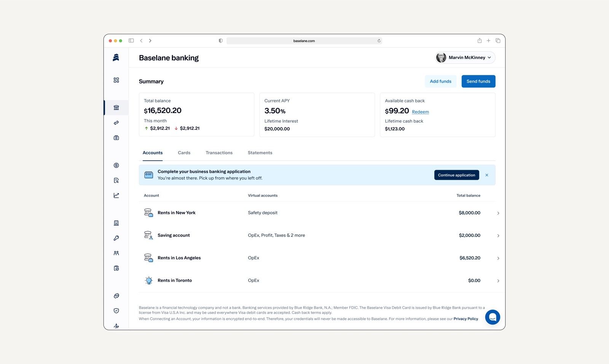Open the chat support bubble
Viewport: 609px width, 364px height.
click(492, 317)
